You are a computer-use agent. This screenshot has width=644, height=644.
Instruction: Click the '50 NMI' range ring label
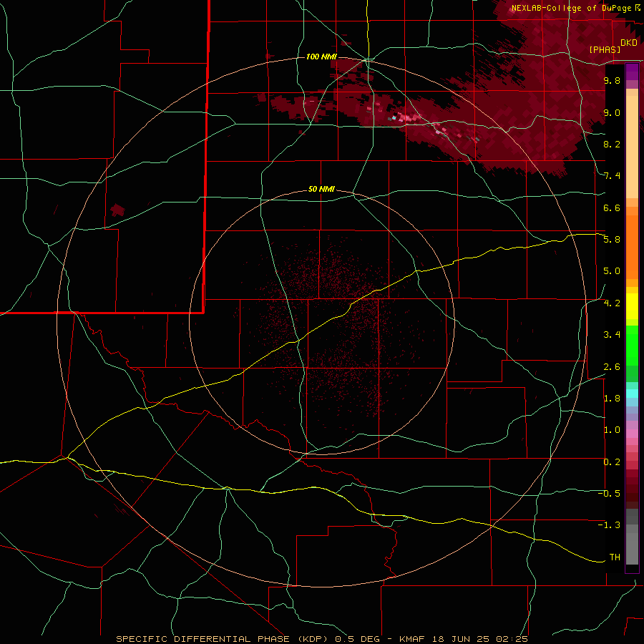[321, 190]
